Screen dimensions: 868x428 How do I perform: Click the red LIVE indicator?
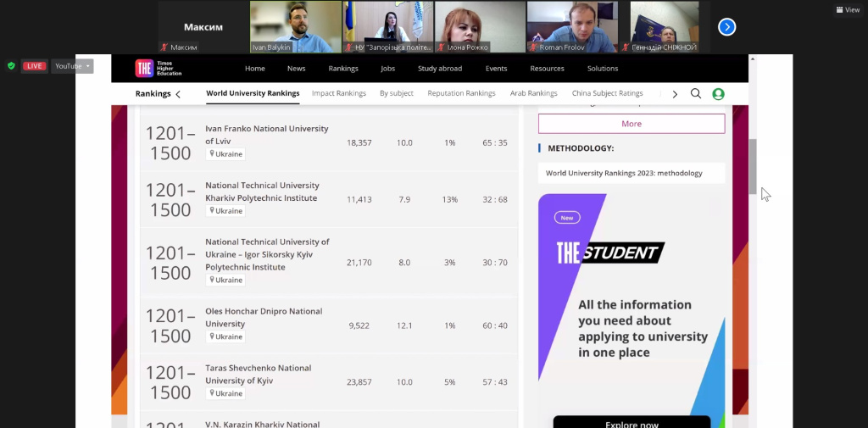click(34, 66)
